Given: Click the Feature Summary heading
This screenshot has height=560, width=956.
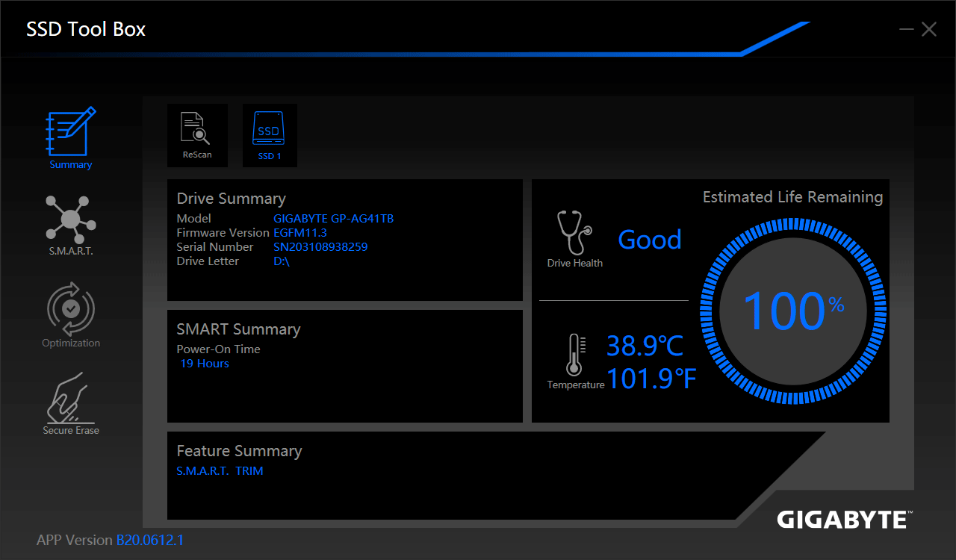Looking at the screenshot, I should click(239, 452).
